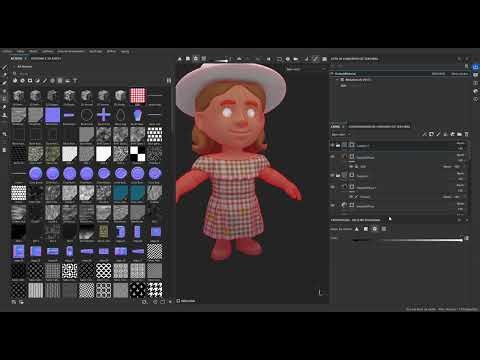Image resolution: width=480 pixels, height=360 pixels.
Task: Click the trash icon to delete layer
Action: point(466,134)
